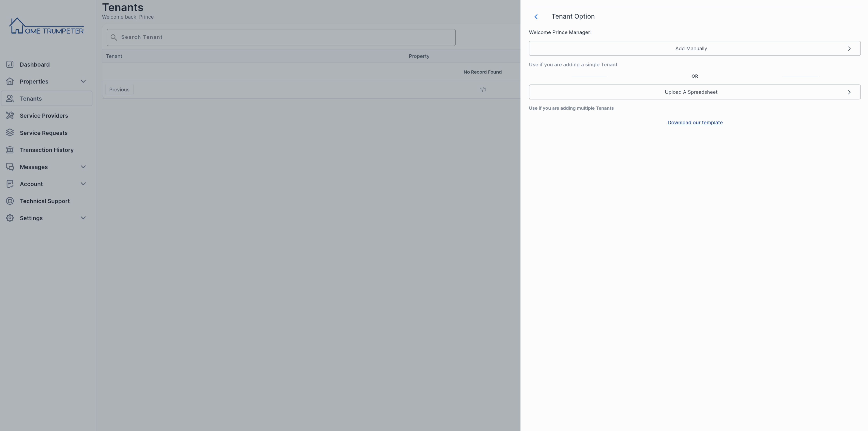Image resolution: width=868 pixels, height=431 pixels.
Task: Click the Add Manually button
Action: 691,48
